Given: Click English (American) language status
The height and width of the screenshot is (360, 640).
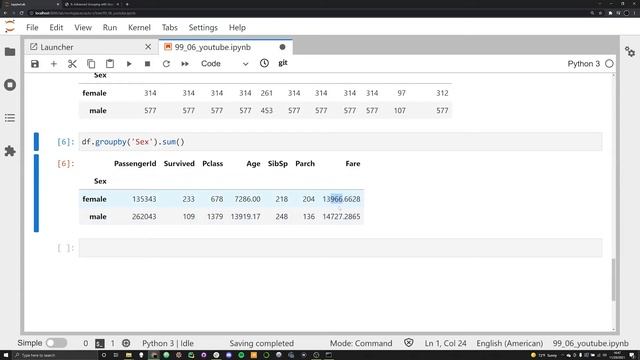Looking at the screenshot, I should coord(509,343).
